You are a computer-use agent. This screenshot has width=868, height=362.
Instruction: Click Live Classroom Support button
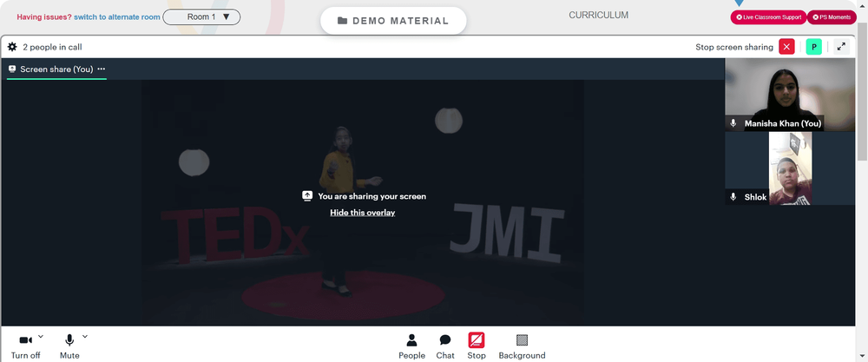(x=768, y=17)
